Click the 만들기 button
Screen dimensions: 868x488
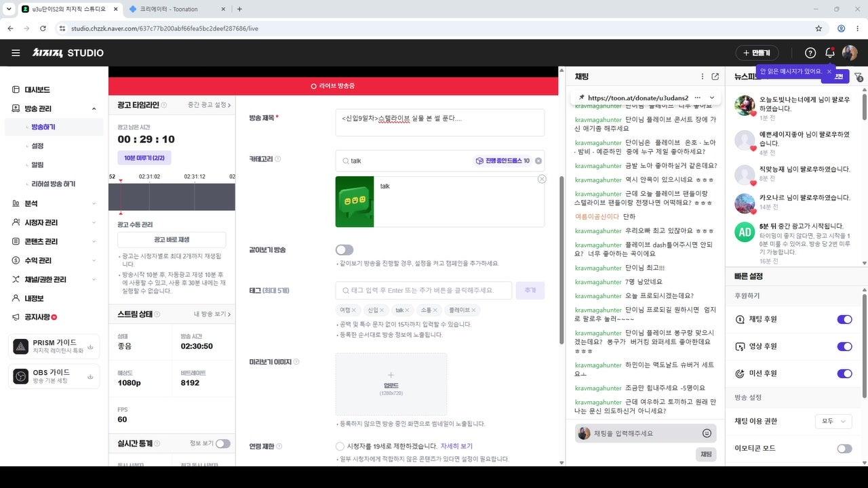coord(757,53)
